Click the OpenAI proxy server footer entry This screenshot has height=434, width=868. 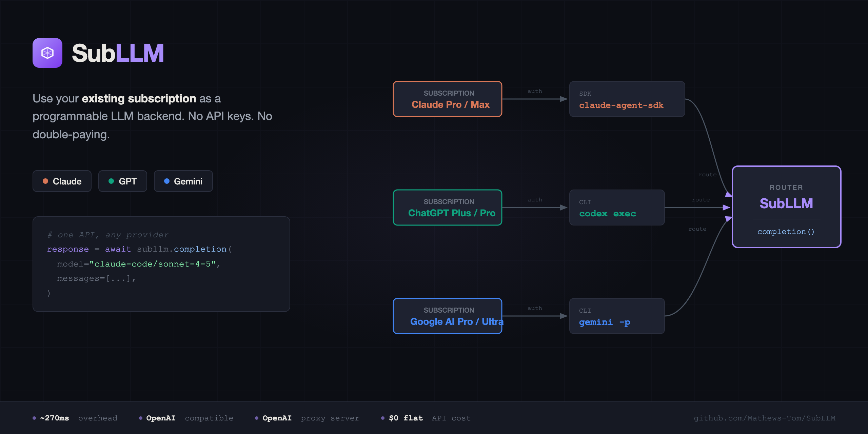pos(307,418)
